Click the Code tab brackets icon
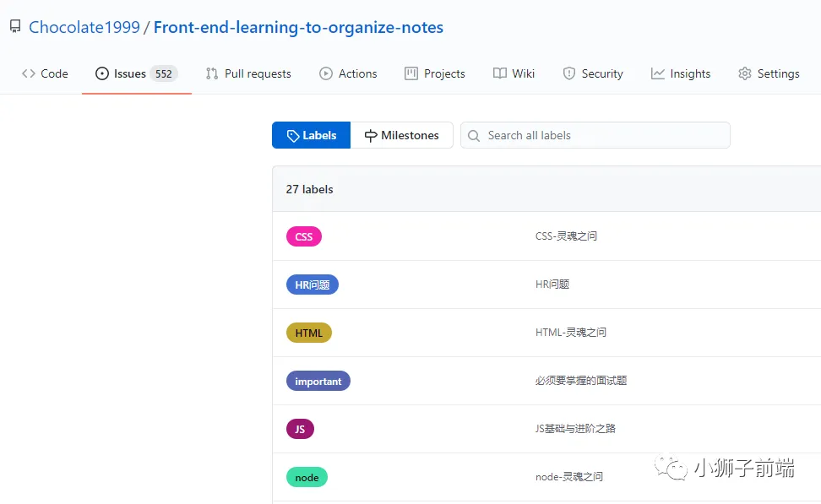Image resolution: width=821 pixels, height=504 pixels. coord(28,73)
